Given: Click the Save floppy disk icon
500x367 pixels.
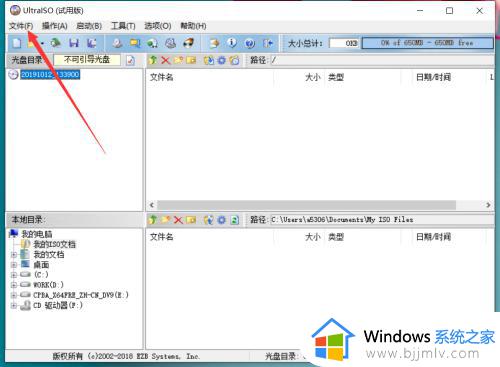Looking at the screenshot, I should coord(74,43).
